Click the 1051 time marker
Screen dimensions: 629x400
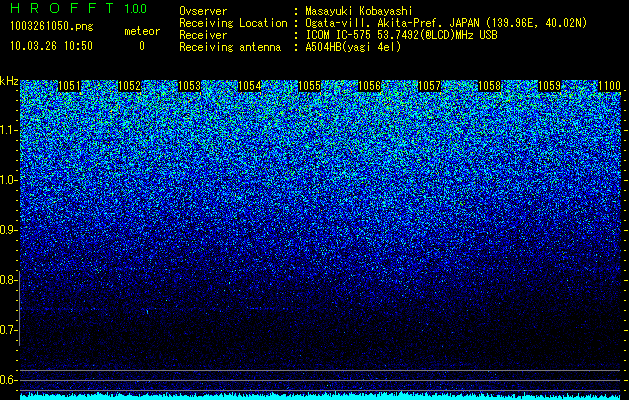click(69, 86)
